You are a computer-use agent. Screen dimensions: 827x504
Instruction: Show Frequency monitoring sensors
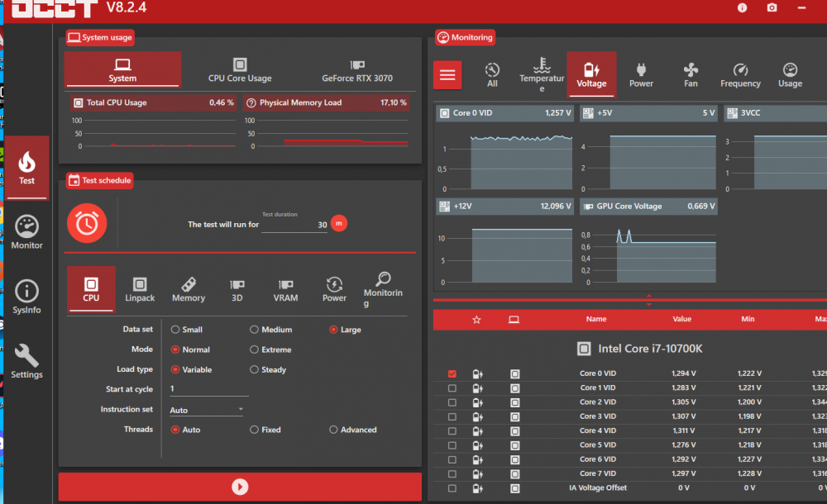pyautogui.click(x=740, y=74)
